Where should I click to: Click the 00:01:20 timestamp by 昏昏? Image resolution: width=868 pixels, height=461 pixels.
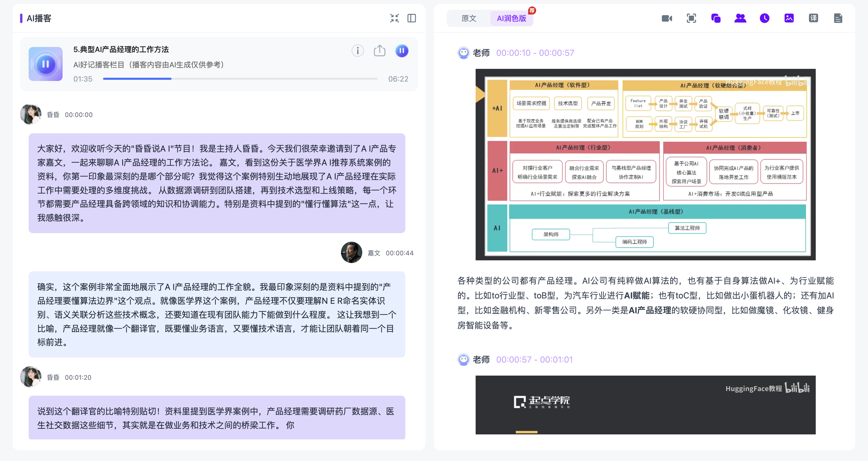78,377
